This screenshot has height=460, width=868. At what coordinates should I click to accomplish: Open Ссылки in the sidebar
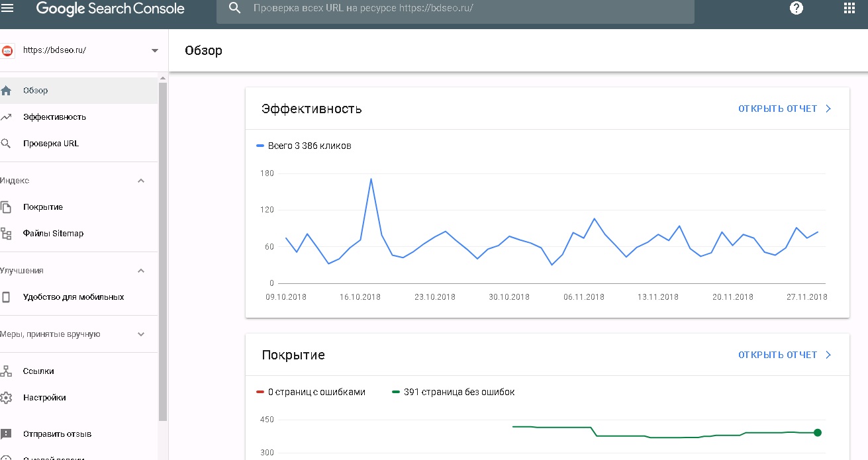[79, 371]
